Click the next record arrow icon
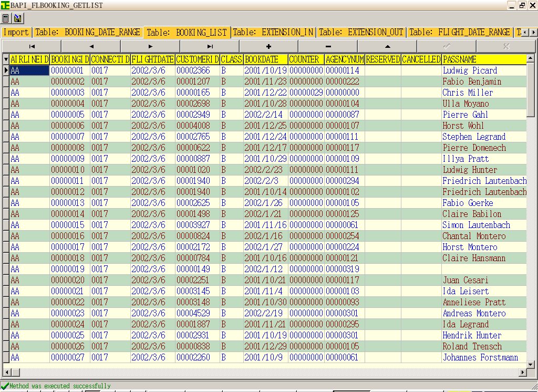 click(x=151, y=46)
